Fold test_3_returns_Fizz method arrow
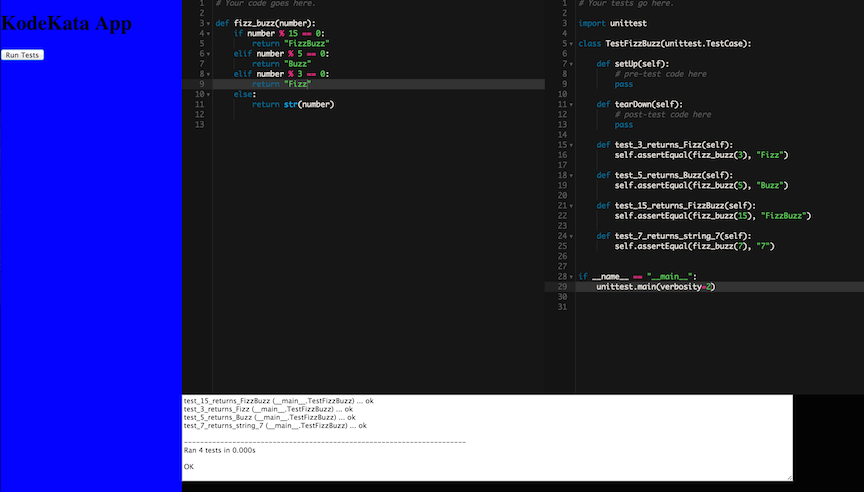The image size is (864, 492). click(x=571, y=145)
